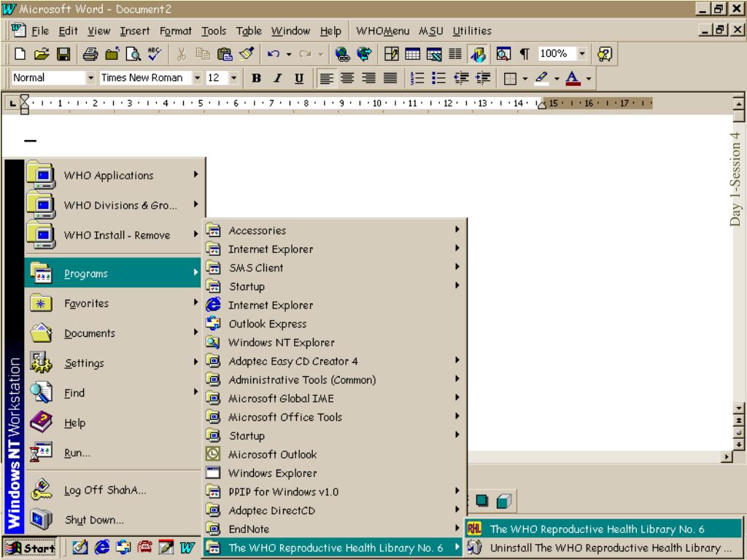Expand the Normal style dropdown

pyautogui.click(x=90, y=77)
